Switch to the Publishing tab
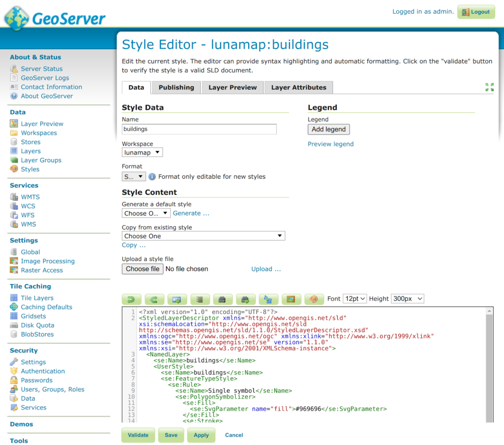This screenshot has height=445, width=504. 176,88
